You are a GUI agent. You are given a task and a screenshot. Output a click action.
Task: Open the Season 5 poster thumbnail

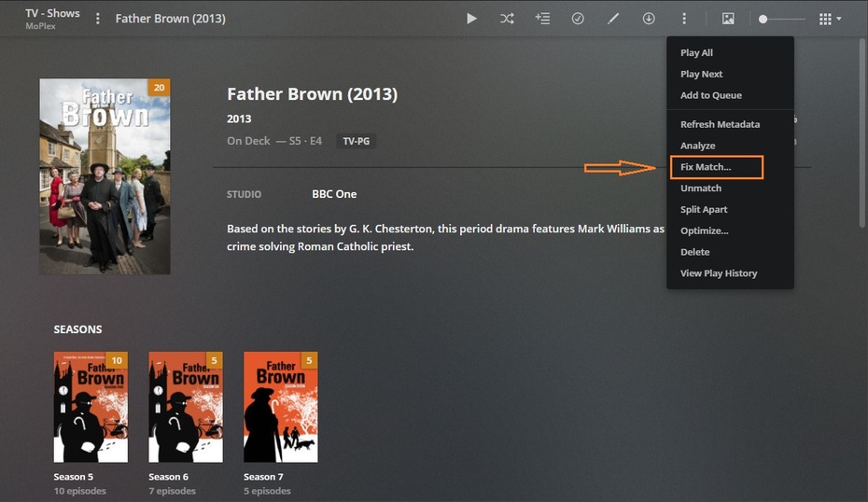[x=91, y=407]
